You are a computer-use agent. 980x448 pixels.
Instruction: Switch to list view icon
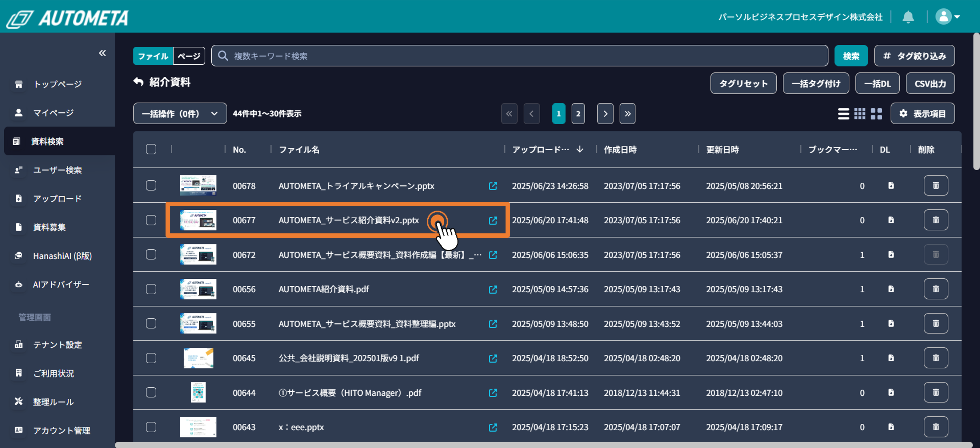[x=843, y=113]
